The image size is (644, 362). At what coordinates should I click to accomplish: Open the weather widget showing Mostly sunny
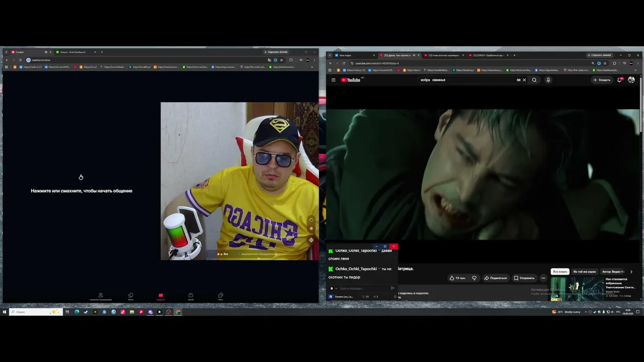tap(566, 312)
